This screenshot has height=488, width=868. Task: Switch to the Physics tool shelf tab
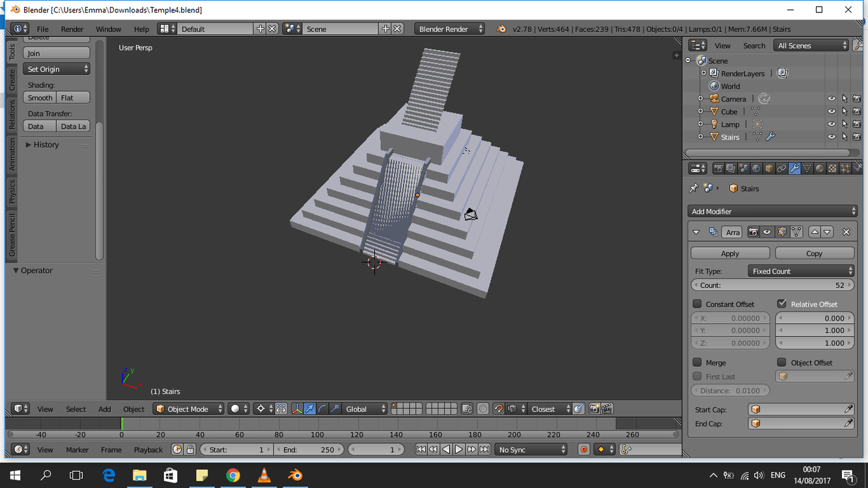(12, 192)
